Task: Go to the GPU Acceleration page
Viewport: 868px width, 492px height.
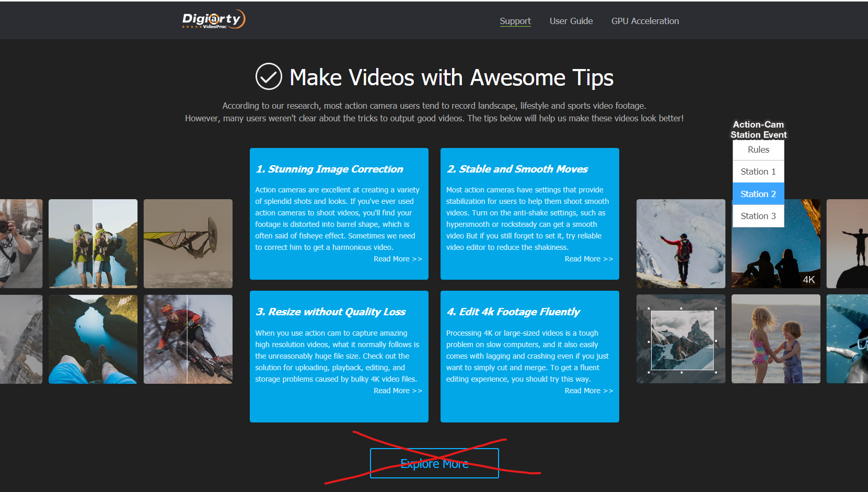Action: [645, 21]
